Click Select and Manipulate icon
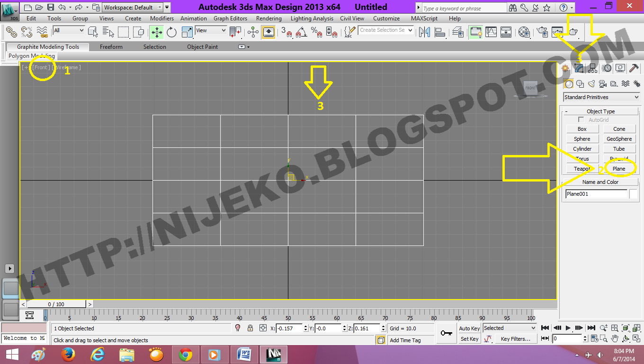The height and width of the screenshot is (364, 644). pos(253,32)
